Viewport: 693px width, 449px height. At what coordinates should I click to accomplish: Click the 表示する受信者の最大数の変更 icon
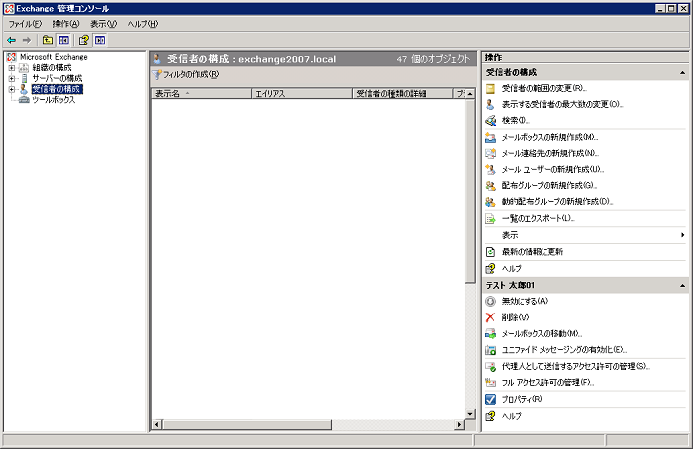tap(490, 104)
